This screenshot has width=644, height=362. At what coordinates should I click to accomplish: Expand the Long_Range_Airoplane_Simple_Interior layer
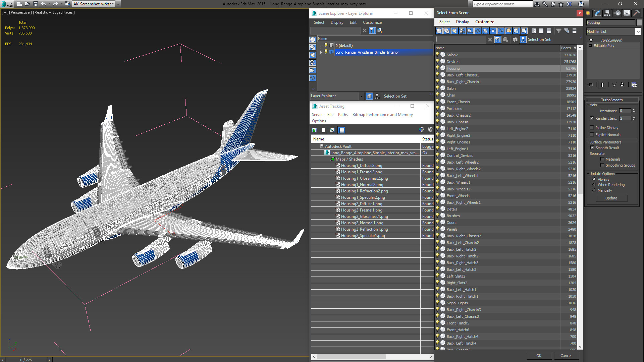pos(321,52)
